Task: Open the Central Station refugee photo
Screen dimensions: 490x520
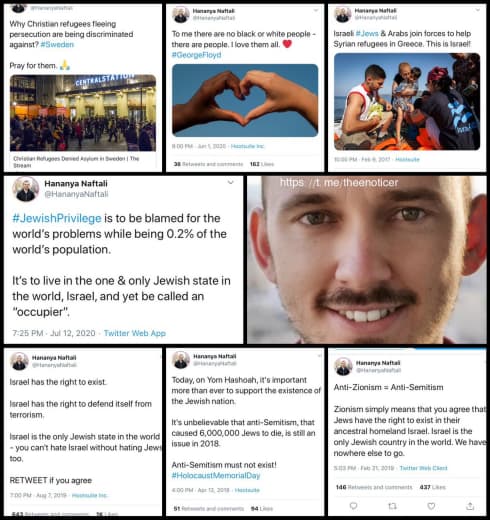Action: pos(83,113)
